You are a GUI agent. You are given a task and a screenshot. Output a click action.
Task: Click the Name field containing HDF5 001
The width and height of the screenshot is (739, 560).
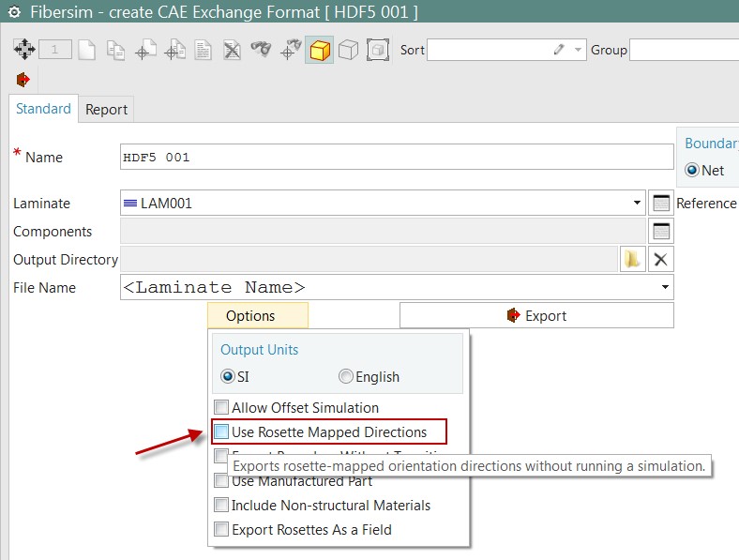(x=397, y=158)
